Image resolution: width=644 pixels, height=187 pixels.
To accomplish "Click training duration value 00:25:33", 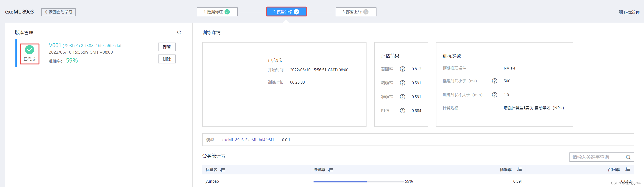I will 297,82.
